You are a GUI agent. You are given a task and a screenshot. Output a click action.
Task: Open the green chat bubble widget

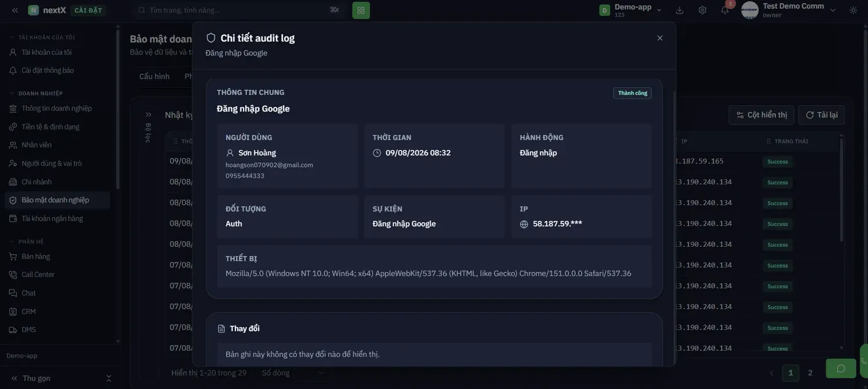pos(841,368)
